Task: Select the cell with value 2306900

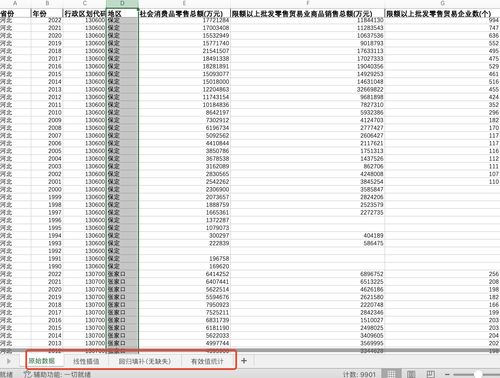Action: coord(184,189)
